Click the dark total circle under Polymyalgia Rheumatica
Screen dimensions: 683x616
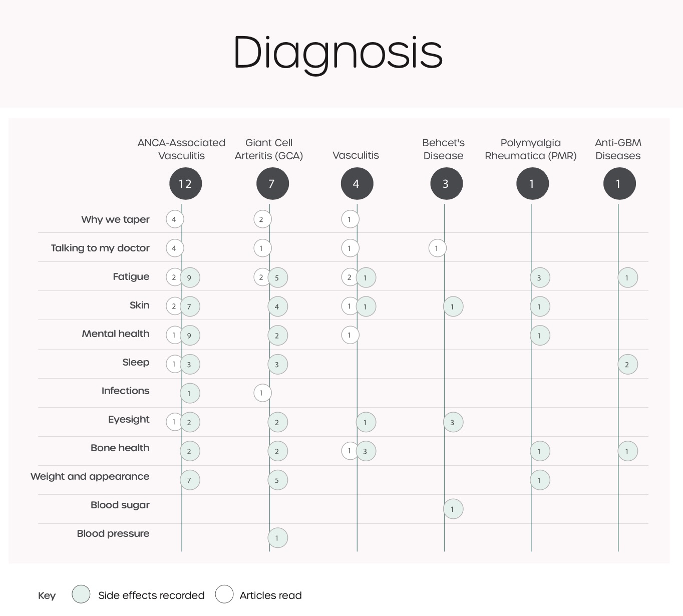pos(532,184)
